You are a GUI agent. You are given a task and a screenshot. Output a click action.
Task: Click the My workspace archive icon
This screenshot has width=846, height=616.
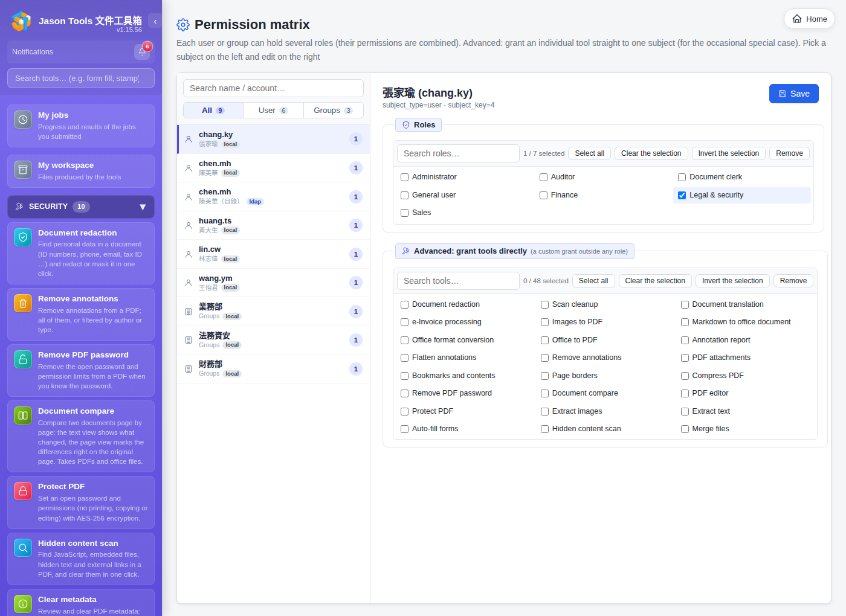(23, 170)
